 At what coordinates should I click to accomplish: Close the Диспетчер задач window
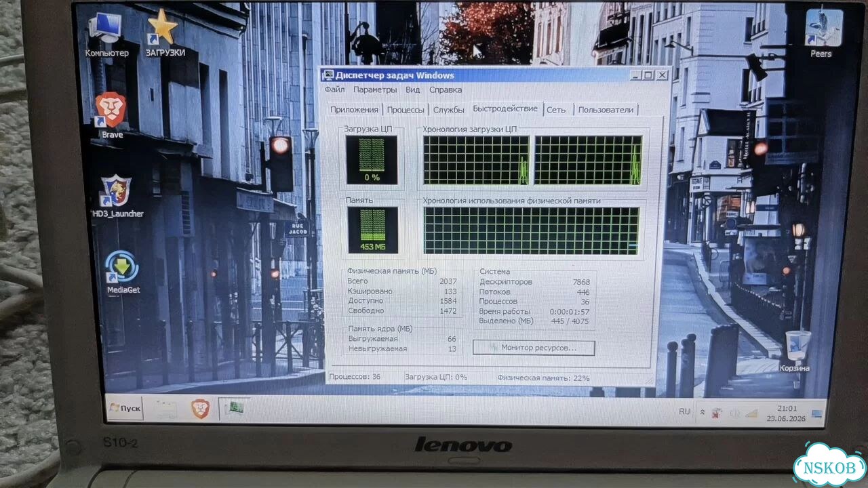coord(662,75)
